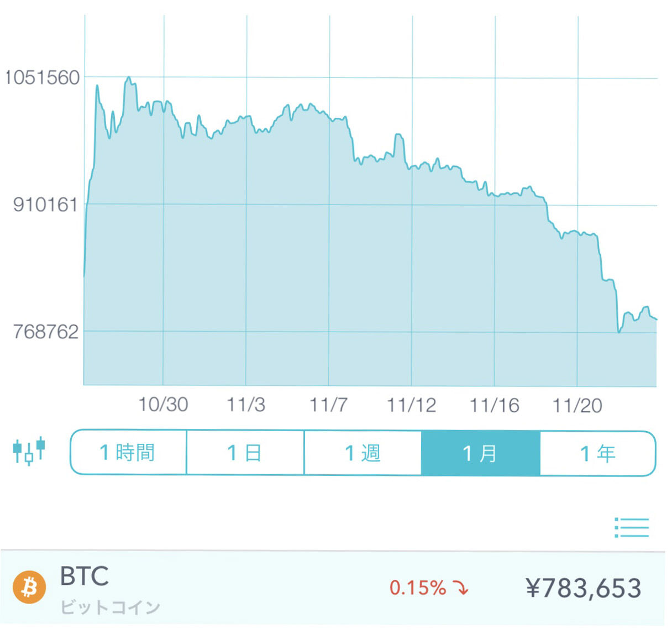Tap the orange Bitcoin logo icon
This screenshot has width=672, height=634.
pos(29,587)
